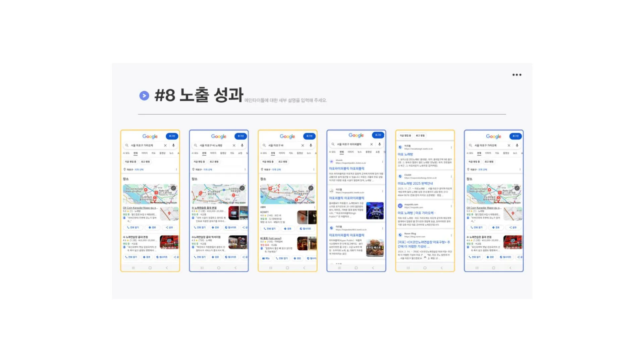Click the Android home button in the '서울 마포구 하이퍼블릭' phone
Viewport: 644px width, 362px height.
coord(356,268)
